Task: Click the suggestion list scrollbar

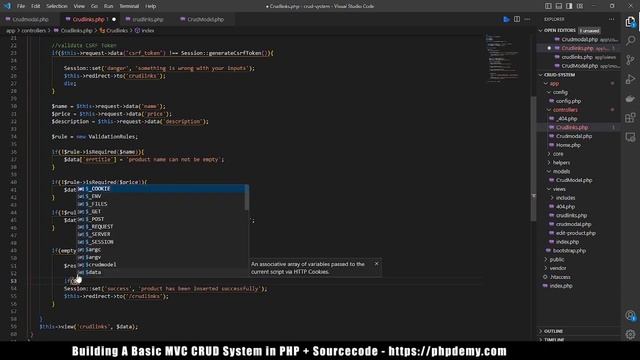Action: coord(247,198)
